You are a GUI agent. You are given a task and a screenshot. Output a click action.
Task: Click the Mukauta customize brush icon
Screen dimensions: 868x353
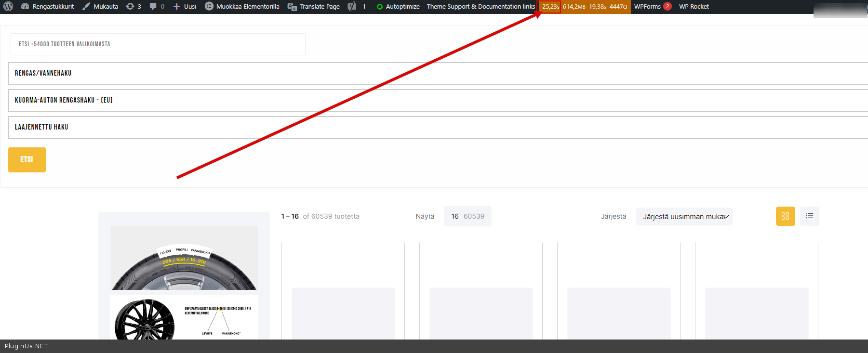coord(86,7)
